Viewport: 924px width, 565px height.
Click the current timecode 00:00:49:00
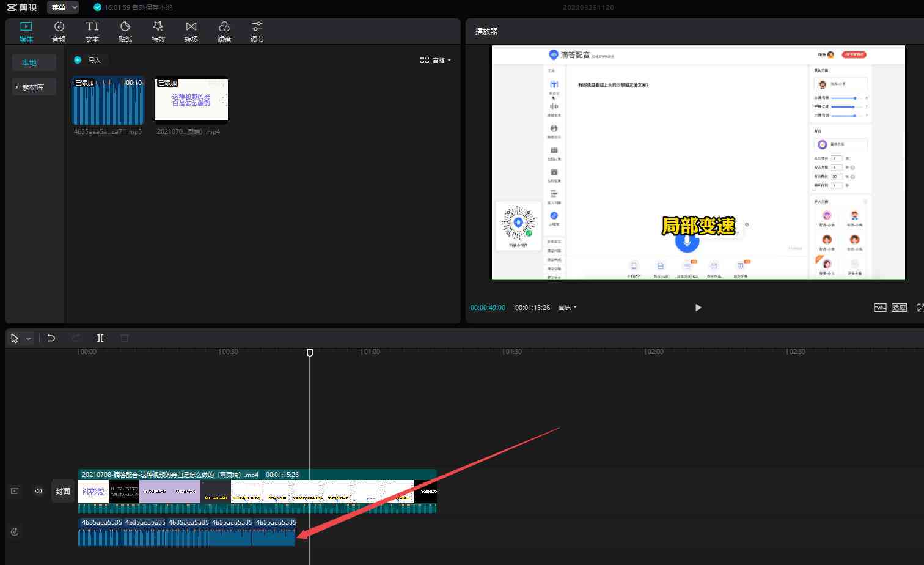(x=488, y=308)
